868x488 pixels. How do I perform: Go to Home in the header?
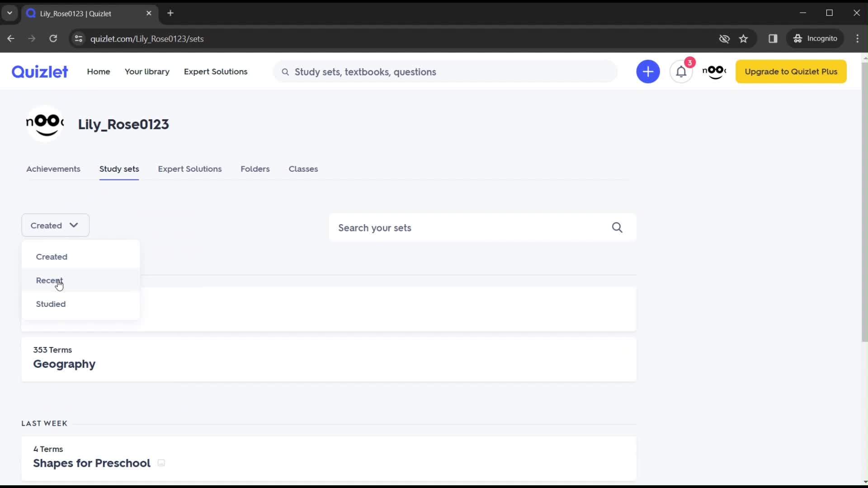pyautogui.click(x=99, y=72)
